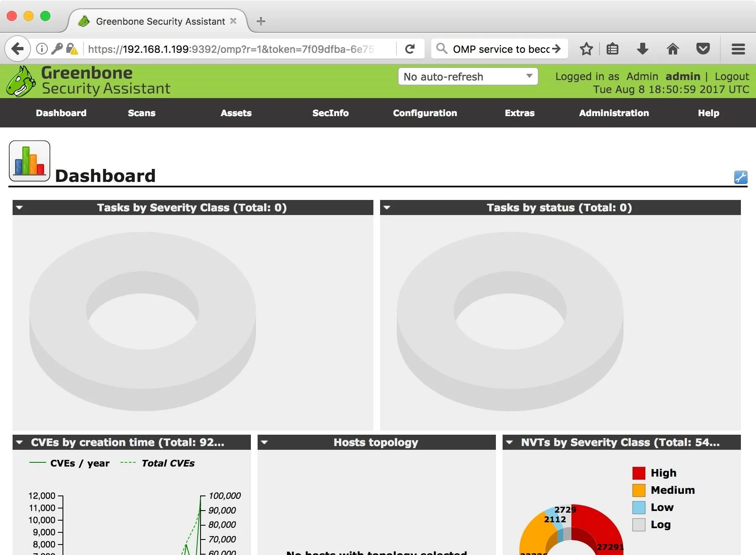Click the Greenbone dragon logo

coord(21,81)
